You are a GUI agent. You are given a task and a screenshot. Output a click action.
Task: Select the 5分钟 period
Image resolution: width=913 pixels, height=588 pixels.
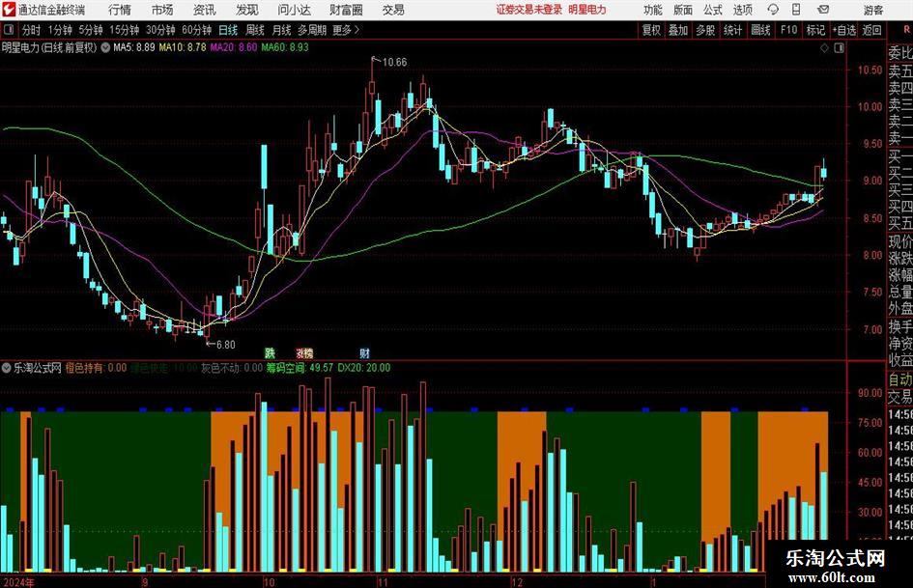pyautogui.click(x=91, y=30)
